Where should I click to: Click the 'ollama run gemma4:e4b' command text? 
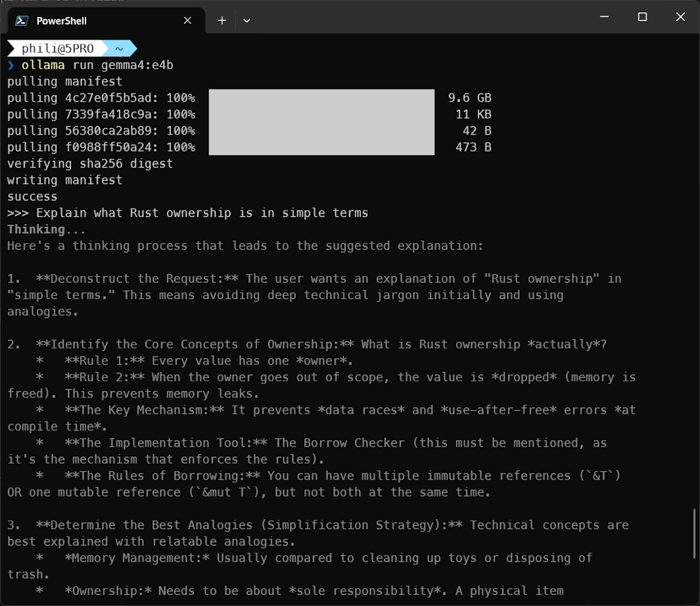point(97,65)
